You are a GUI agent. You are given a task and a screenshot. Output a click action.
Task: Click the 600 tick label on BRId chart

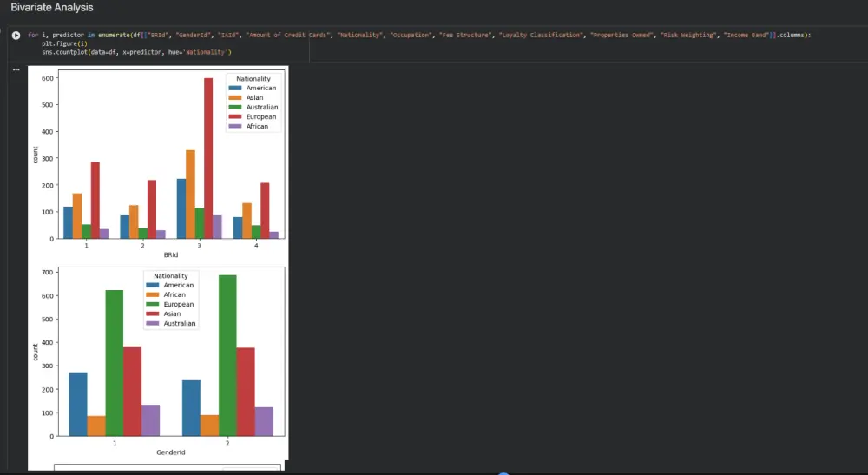tap(48, 79)
